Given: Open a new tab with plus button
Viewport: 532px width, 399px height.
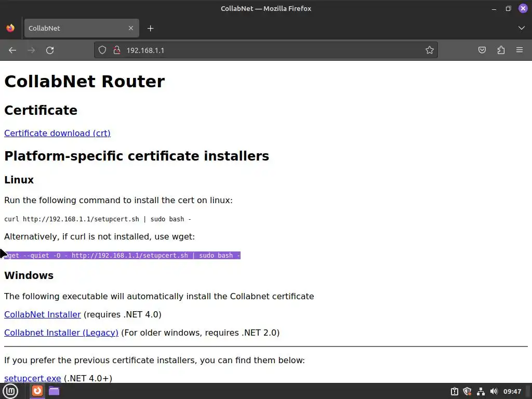Looking at the screenshot, I should 151,29.
